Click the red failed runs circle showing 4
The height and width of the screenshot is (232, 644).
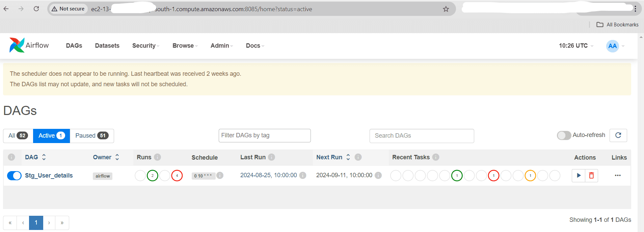coord(177,176)
